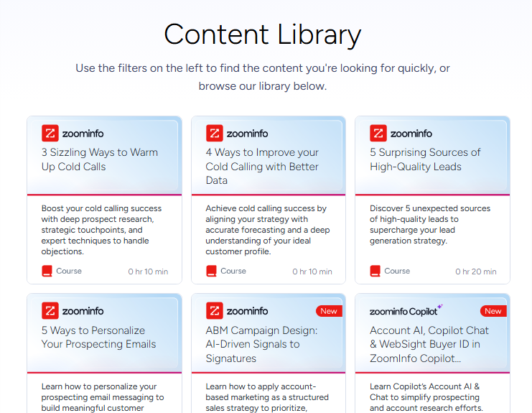Click Course label on 3 Sizzling Ways card
The image size is (532, 413).
click(69, 271)
